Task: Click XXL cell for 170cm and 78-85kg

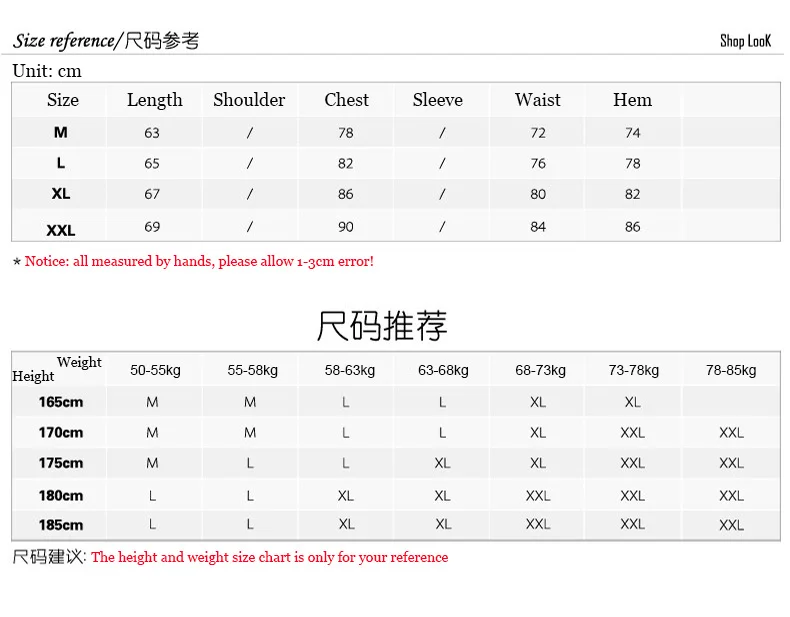Action: point(731,433)
